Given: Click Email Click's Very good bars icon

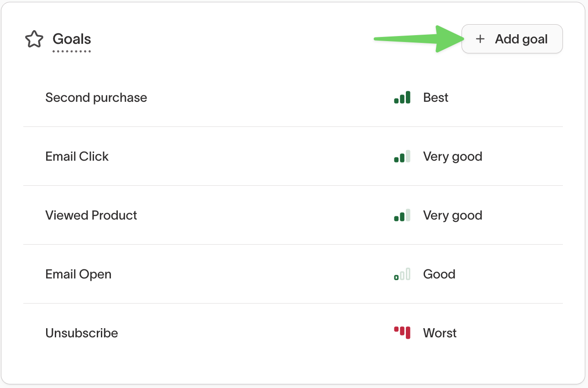Looking at the screenshot, I should click(x=402, y=157).
